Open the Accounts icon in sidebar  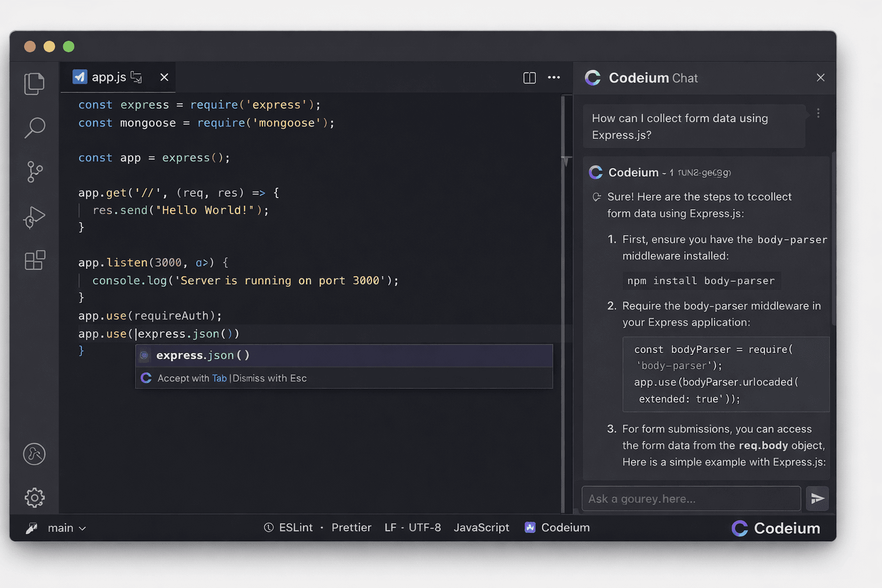coord(34,454)
